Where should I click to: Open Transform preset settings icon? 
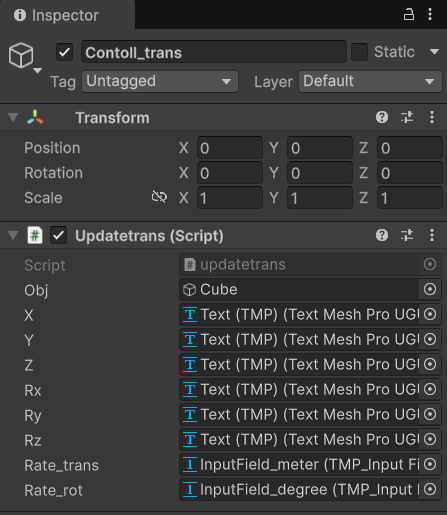pyautogui.click(x=407, y=117)
